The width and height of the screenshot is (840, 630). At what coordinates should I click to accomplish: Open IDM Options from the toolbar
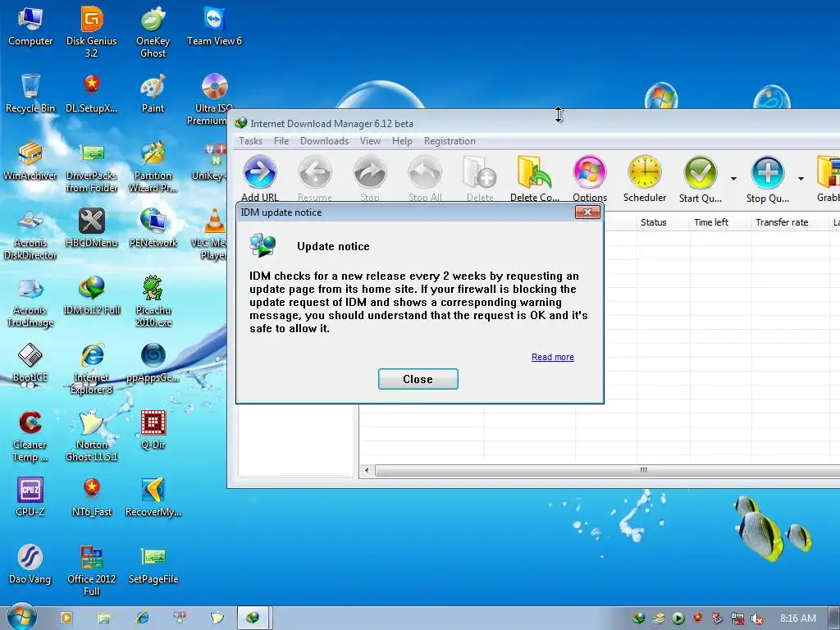590,172
